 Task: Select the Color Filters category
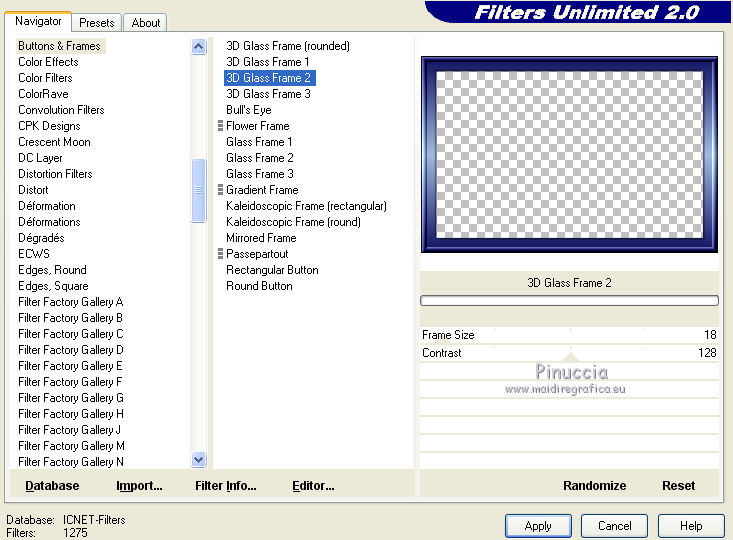[x=45, y=78]
